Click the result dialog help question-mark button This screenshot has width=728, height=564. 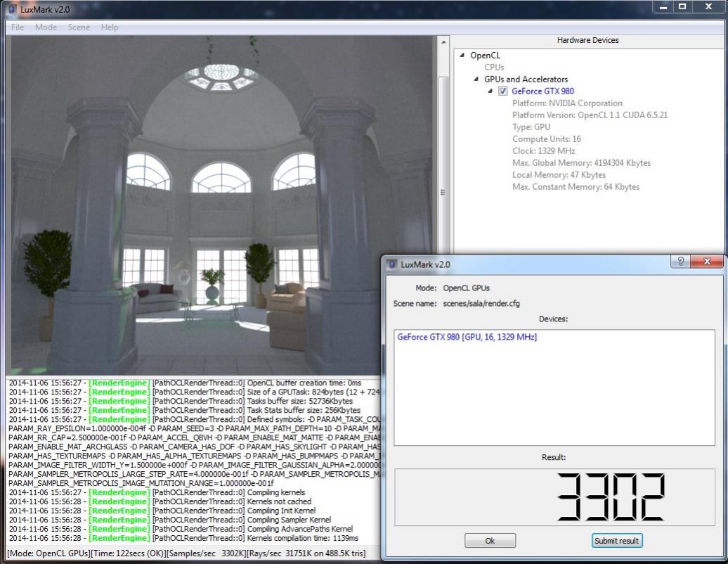[681, 261]
